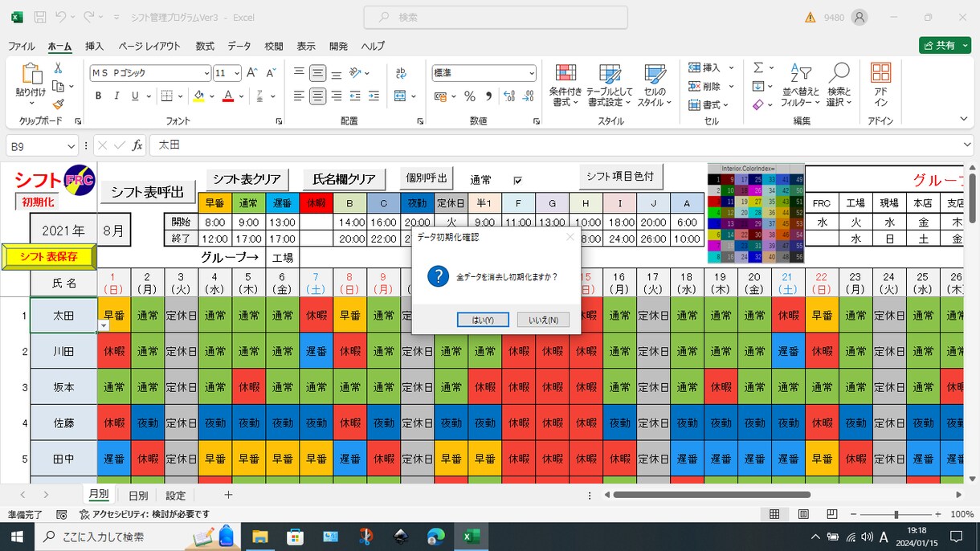Image resolution: width=980 pixels, height=551 pixels.
Task: Apply the red font color A icon
Action: (228, 96)
